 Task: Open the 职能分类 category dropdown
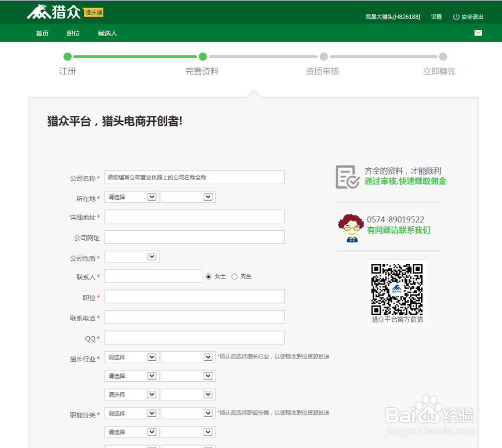pyautogui.click(x=131, y=413)
